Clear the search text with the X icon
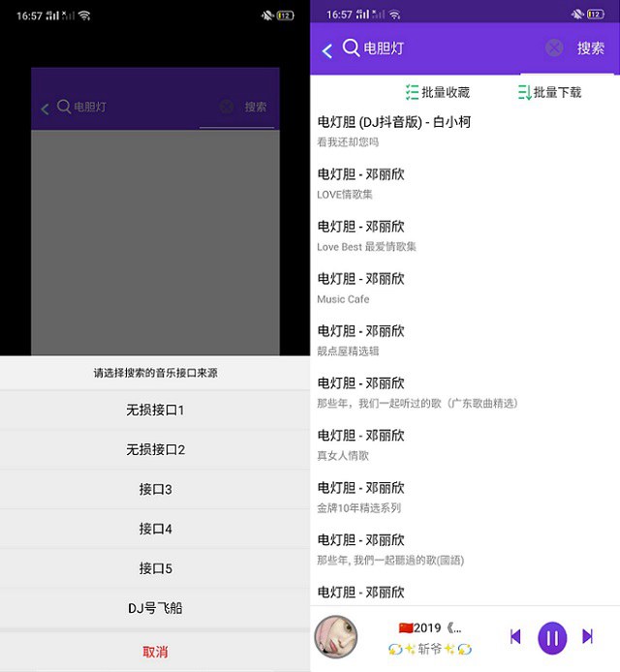The image size is (620, 672). point(554,47)
